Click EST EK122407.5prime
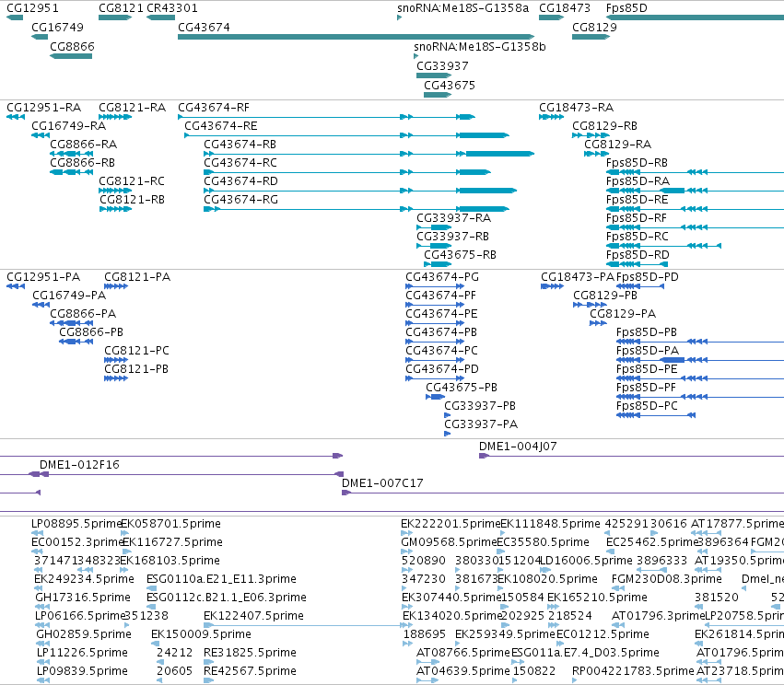Image resolution: width=784 pixels, height=685 pixels. (253, 616)
